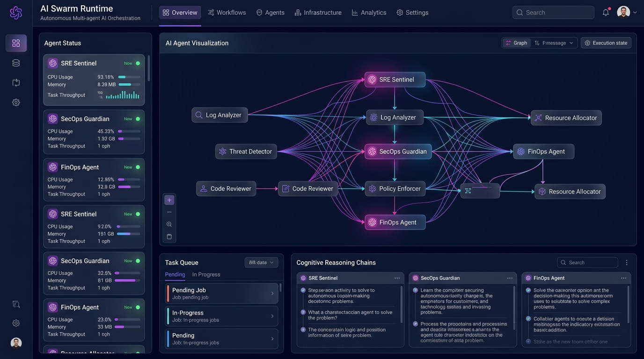Viewport: 644px width, 359px height.
Task: Focus the Search field in the top bar
Action: [x=553, y=13]
